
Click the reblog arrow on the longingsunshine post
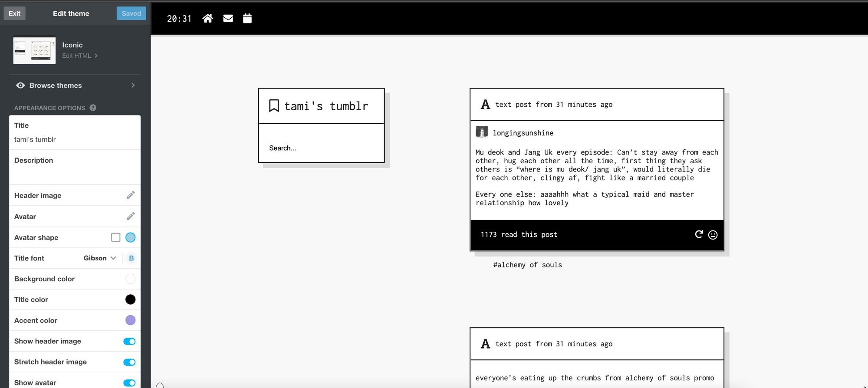(699, 234)
